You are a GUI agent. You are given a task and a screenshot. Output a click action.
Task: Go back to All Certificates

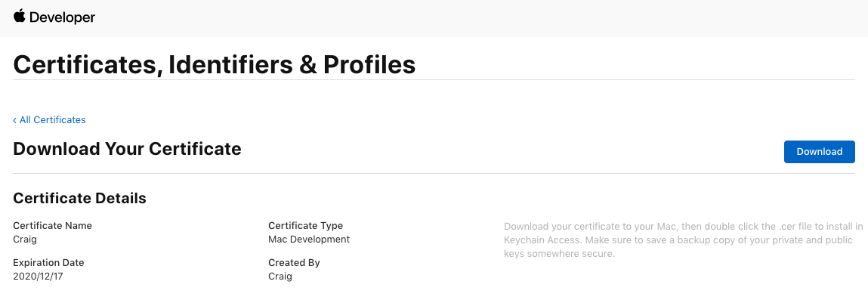coord(49,119)
